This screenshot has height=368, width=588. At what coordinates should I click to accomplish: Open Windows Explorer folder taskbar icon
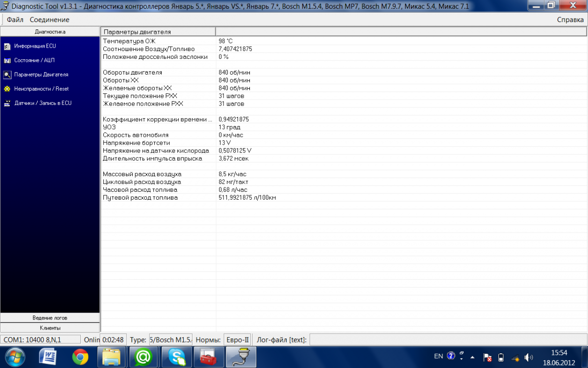click(112, 357)
